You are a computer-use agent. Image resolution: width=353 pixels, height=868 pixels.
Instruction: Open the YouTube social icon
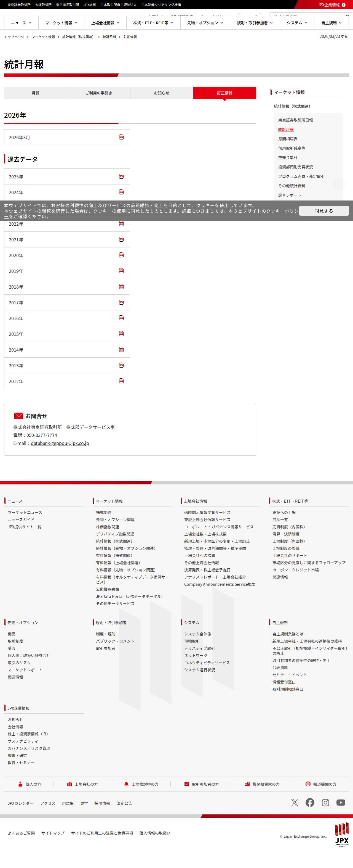341,803
